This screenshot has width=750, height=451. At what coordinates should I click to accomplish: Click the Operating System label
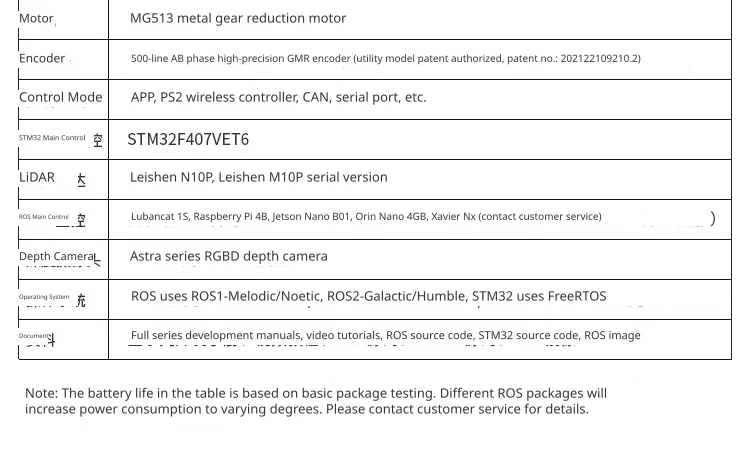click(44, 297)
